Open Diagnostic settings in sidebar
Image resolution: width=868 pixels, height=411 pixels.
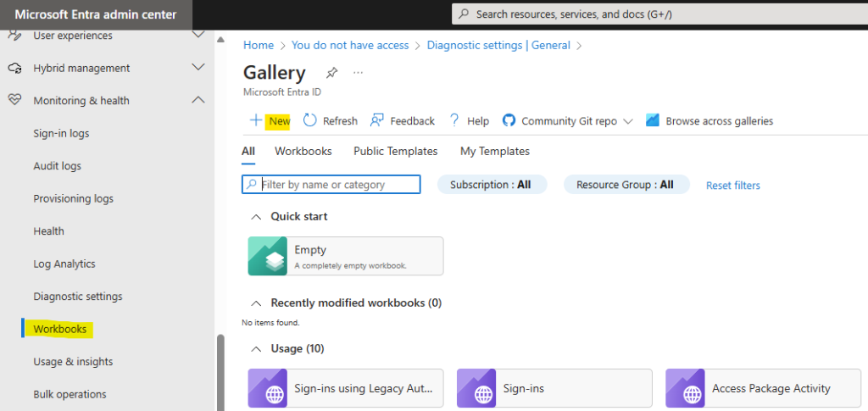pyautogui.click(x=78, y=297)
